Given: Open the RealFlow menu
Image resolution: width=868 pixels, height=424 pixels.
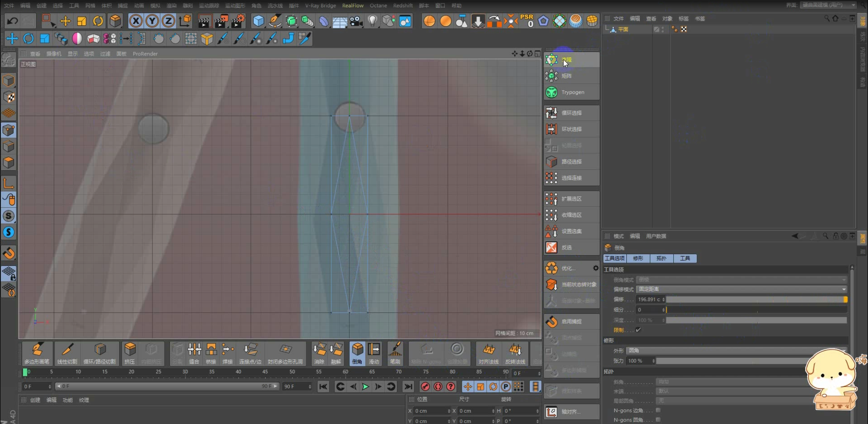Looking at the screenshot, I should click(353, 6).
